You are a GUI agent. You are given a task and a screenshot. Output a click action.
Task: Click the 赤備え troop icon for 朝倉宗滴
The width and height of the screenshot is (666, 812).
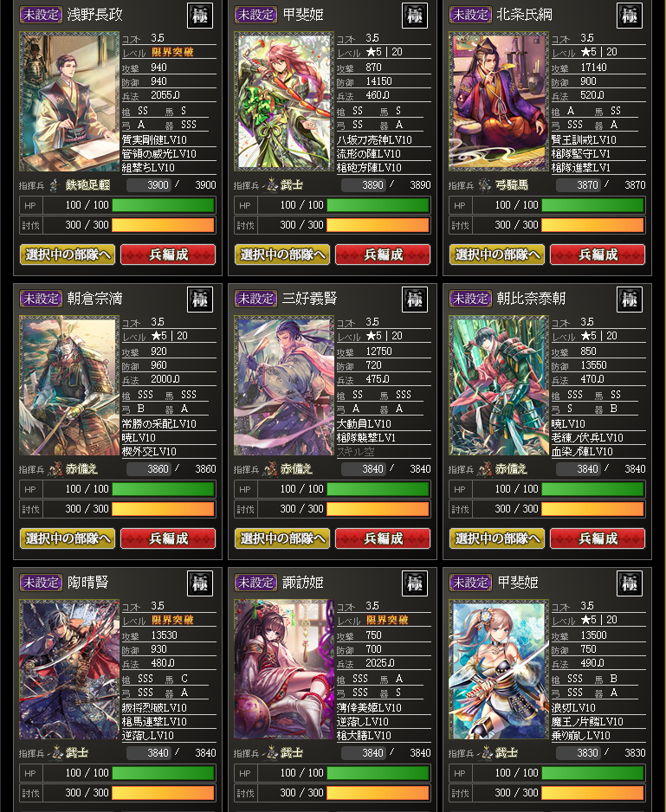click(x=55, y=469)
